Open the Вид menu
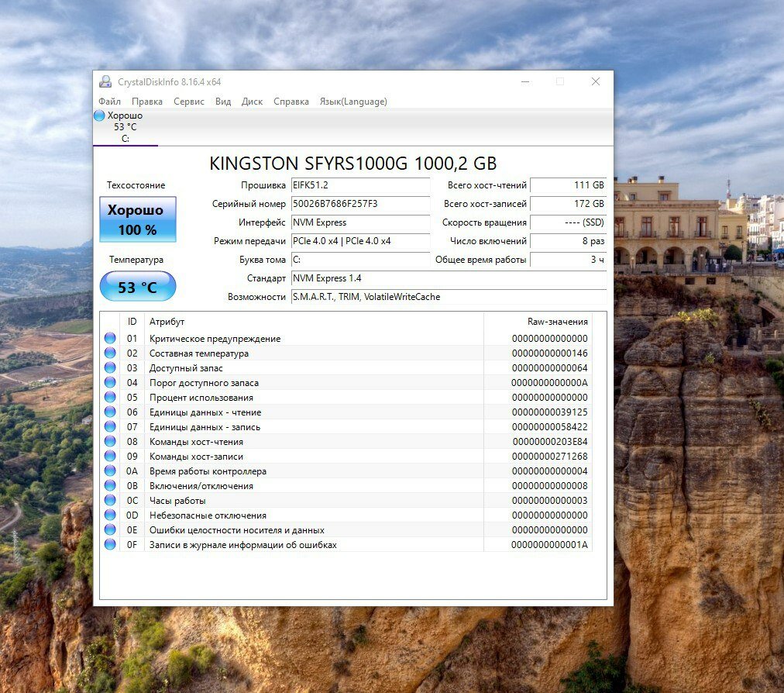The width and height of the screenshot is (784, 693). (223, 102)
